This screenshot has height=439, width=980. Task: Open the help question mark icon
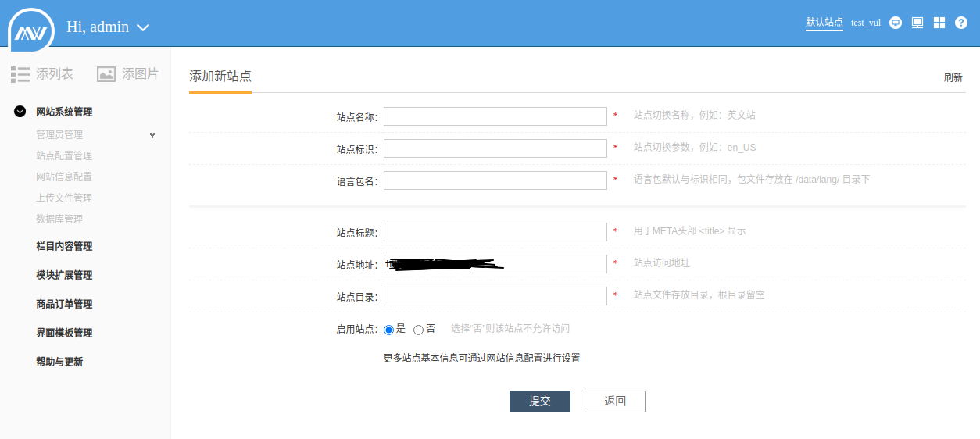click(961, 23)
